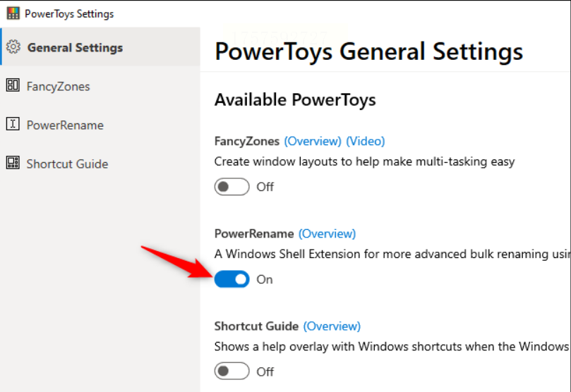Click the FancyZones layout icon in sidebar

(x=13, y=85)
